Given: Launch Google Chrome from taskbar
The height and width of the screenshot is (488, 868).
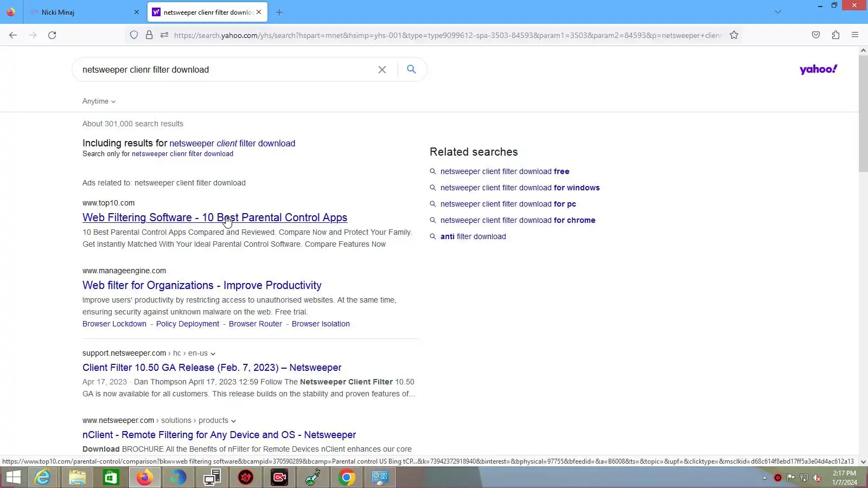Looking at the screenshot, I should coord(347,478).
